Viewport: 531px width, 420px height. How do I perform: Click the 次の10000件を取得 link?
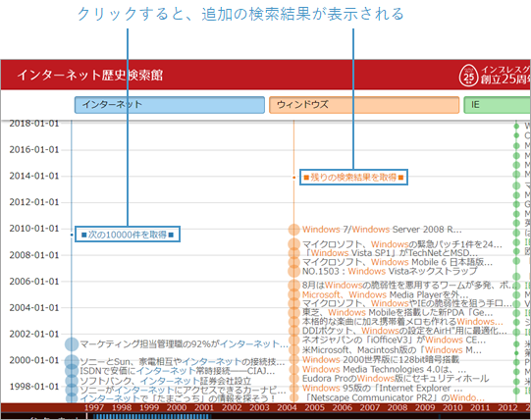click(x=128, y=235)
